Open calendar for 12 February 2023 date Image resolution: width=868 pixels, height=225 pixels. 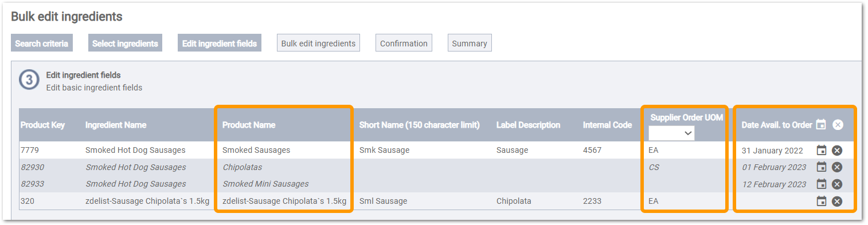822,184
